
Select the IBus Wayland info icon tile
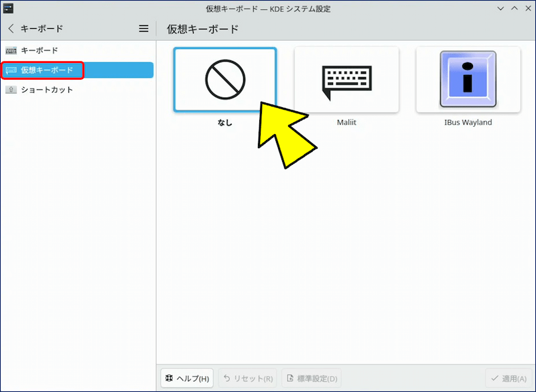point(468,79)
